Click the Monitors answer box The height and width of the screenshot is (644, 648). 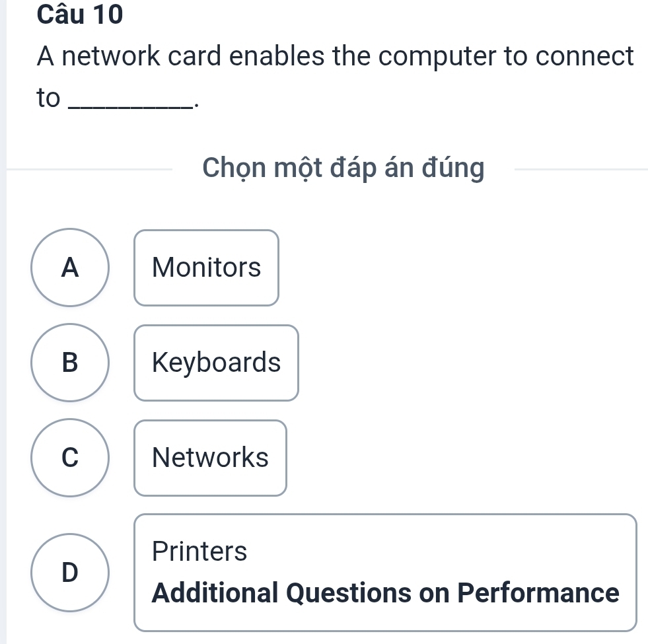pyautogui.click(x=206, y=268)
